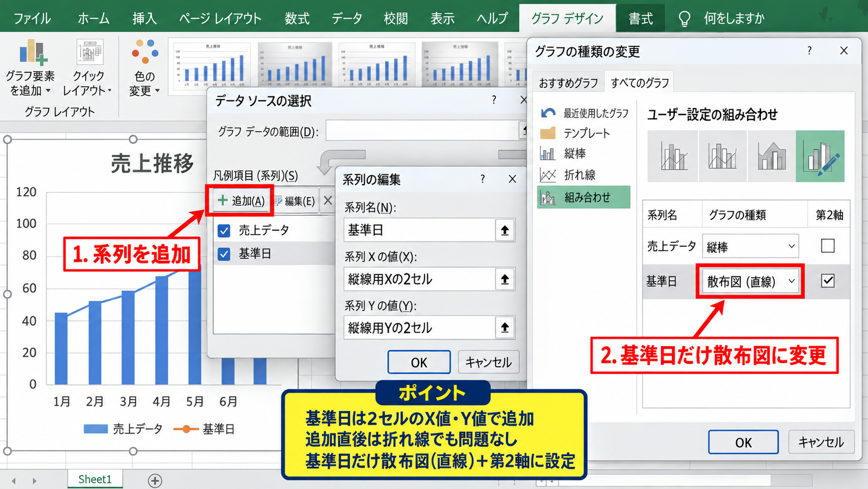Click 系列名 field containing 基準日
868x489 pixels.
coord(419,230)
